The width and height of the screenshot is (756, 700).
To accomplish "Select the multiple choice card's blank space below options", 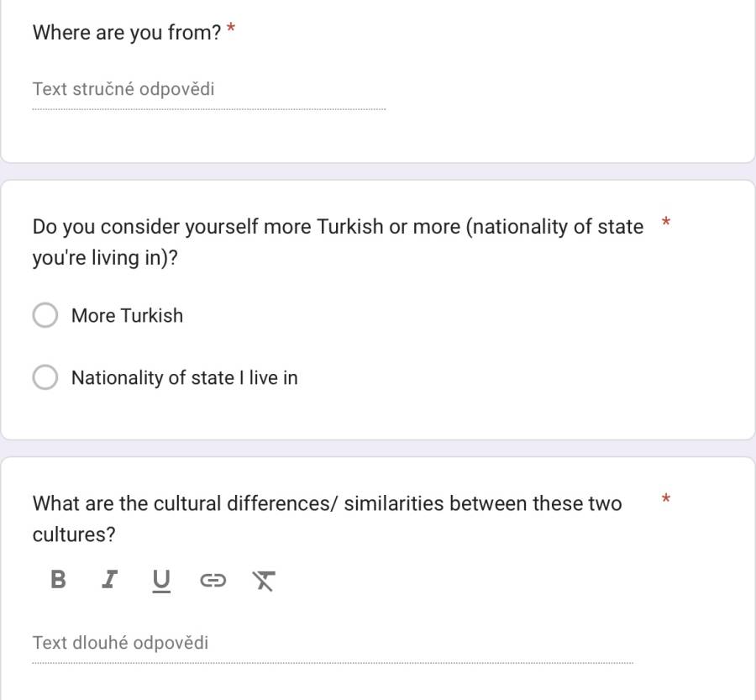I will (378, 415).
